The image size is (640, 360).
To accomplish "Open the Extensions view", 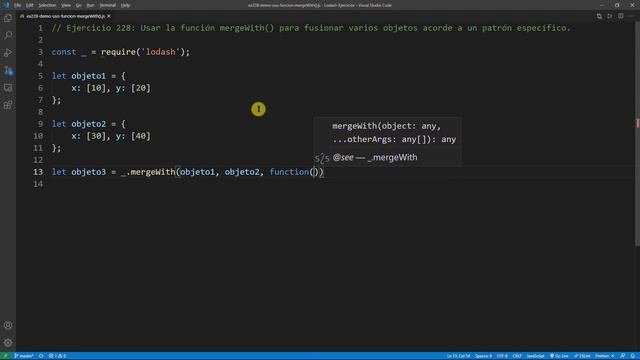I will (x=8, y=105).
